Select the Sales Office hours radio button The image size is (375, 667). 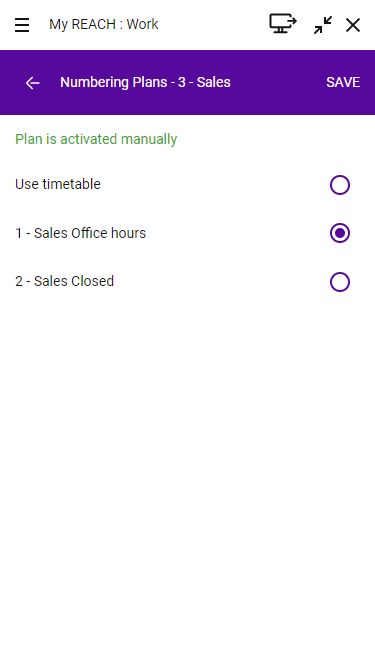(x=340, y=233)
